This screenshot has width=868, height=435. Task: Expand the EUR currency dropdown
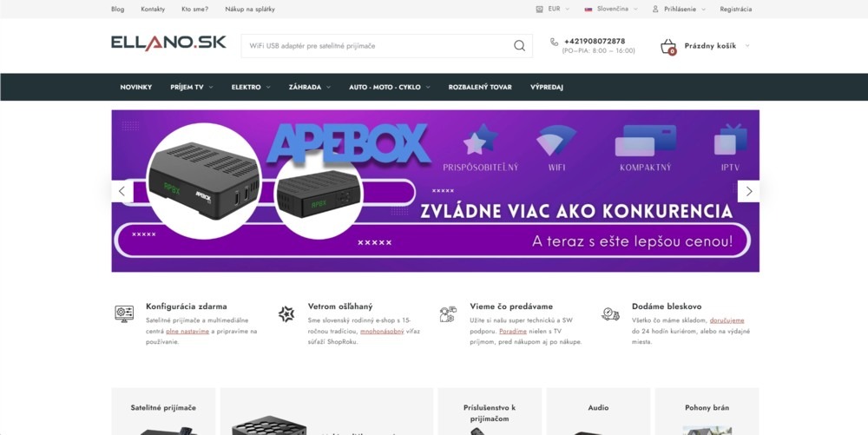pyautogui.click(x=552, y=9)
